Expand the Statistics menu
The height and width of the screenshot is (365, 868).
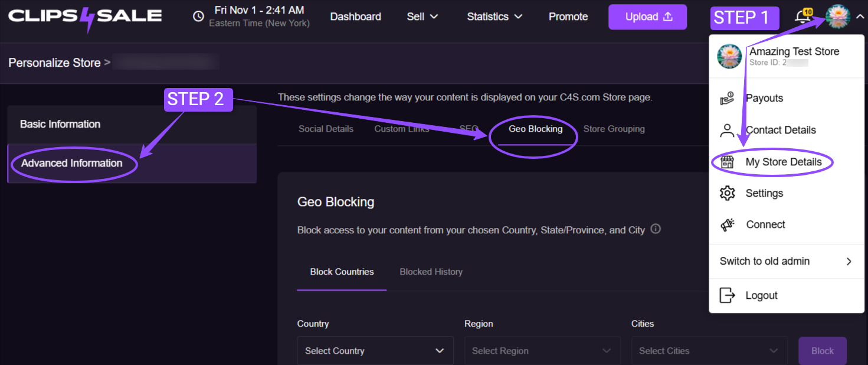click(494, 17)
